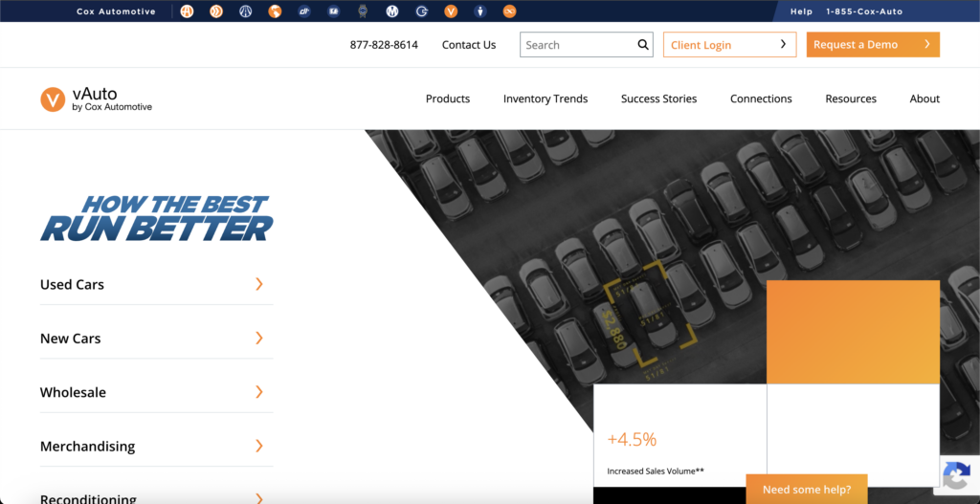Click the road-shaped brand icon in top bar
Image resolution: width=980 pixels, height=504 pixels.
[246, 11]
